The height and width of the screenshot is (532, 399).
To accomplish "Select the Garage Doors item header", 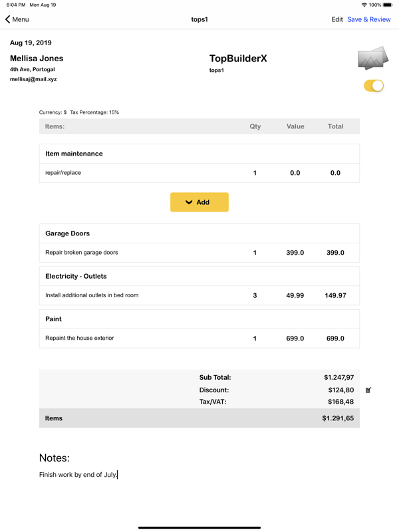I will coord(199,233).
